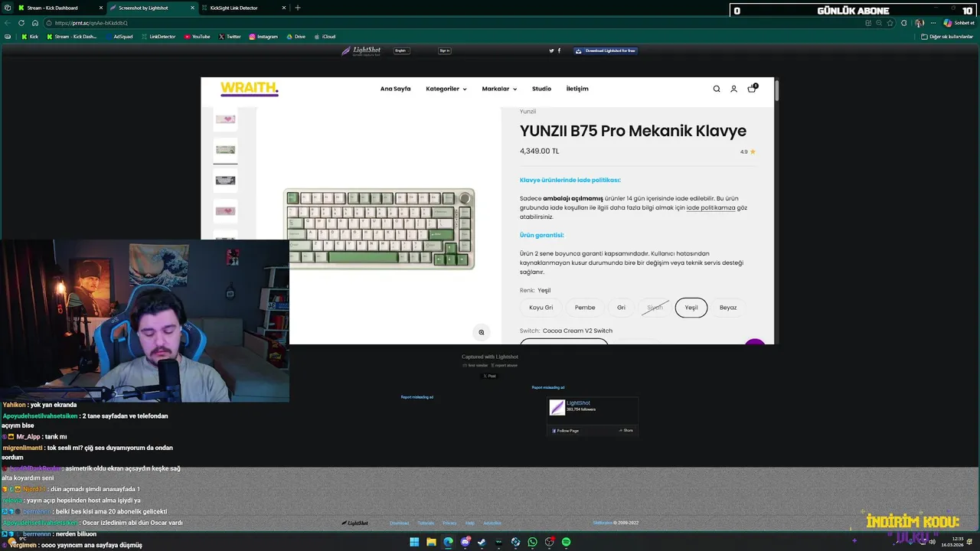The height and width of the screenshot is (551, 980).
Task: Open Studio menu item
Action: pyautogui.click(x=541, y=89)
